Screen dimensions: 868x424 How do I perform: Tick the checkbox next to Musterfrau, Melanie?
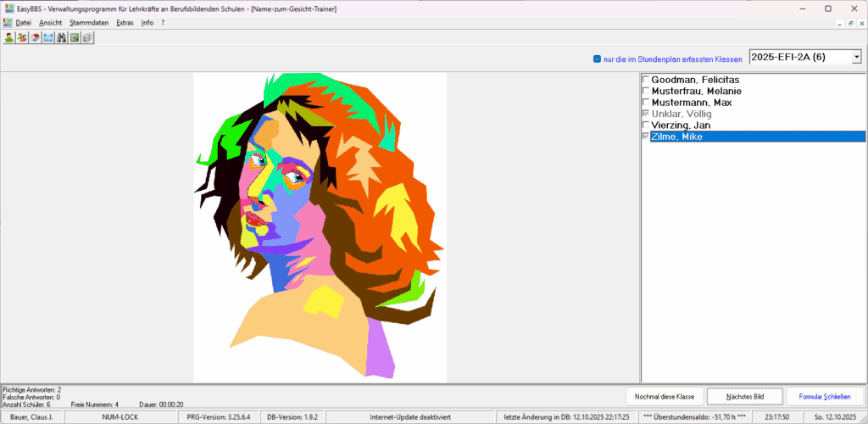tap(646, 91)
